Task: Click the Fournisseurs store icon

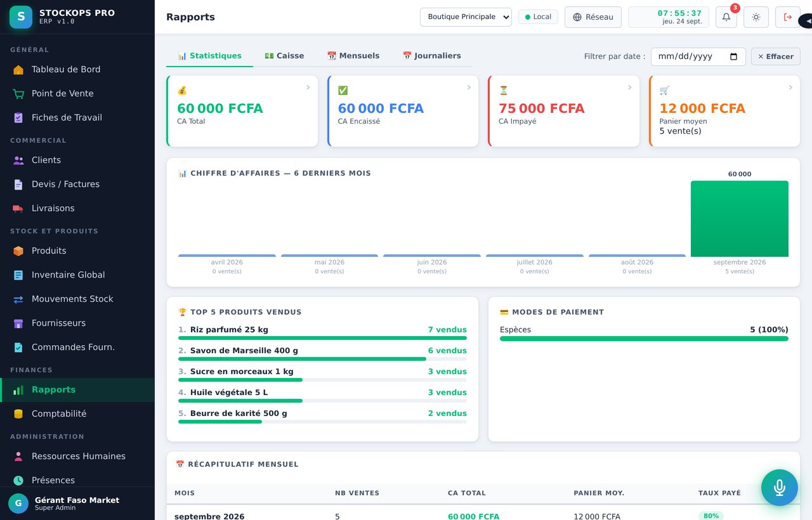Action: pos(18,323)
